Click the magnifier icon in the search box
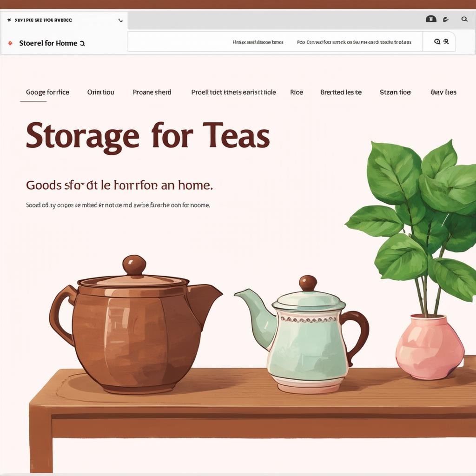Image resolution: width=476 pixels, height=476 pixels. click(437, 41)
